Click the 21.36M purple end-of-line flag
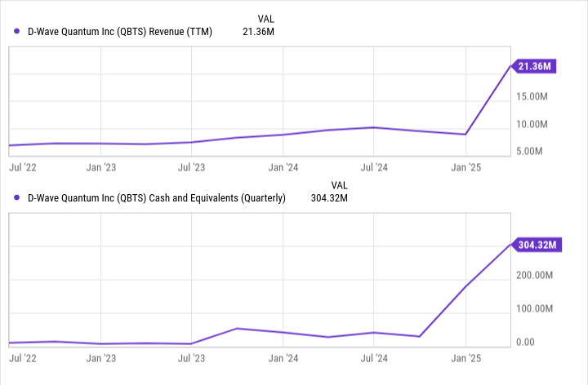Screen dimensions: 588x385 coord(534,66)
